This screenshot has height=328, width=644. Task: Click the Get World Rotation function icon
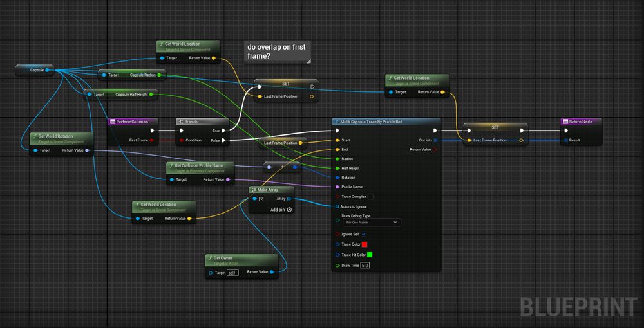(35, 136)
